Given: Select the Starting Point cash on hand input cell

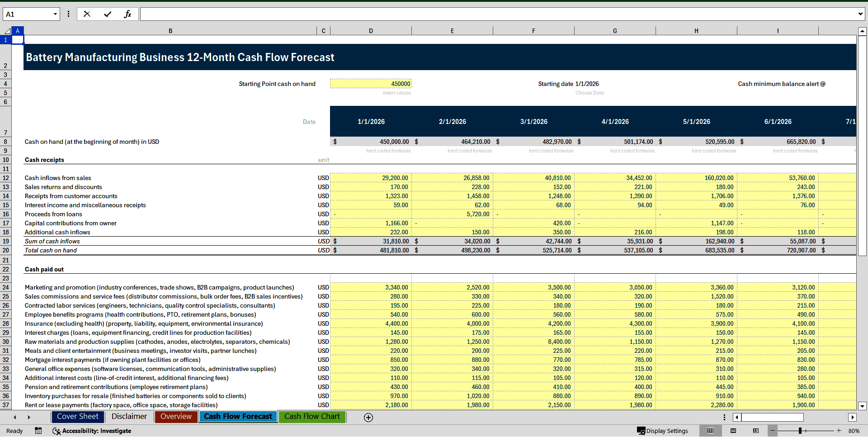Looking at the screenshot, I should (x=371, y=84).
